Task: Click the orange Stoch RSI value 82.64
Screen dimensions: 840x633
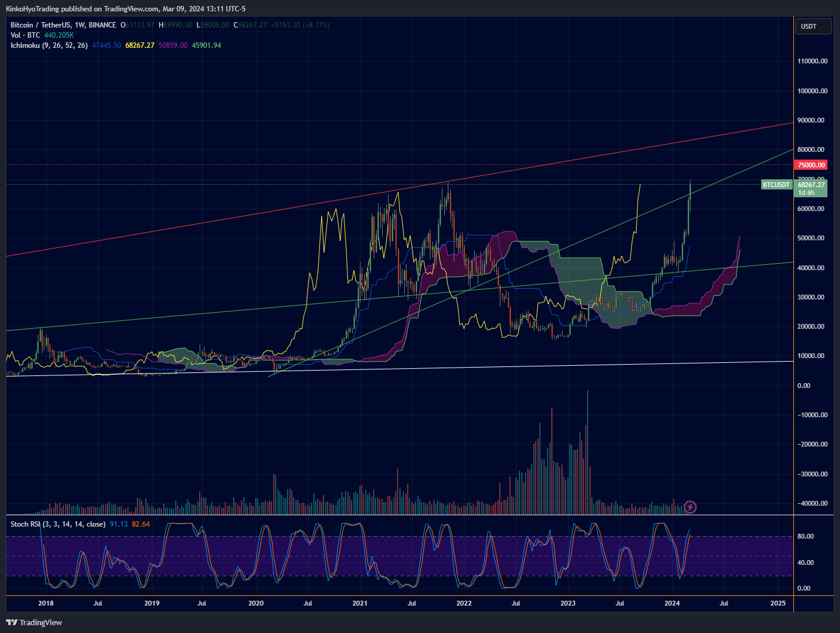Action: point(141,524)
